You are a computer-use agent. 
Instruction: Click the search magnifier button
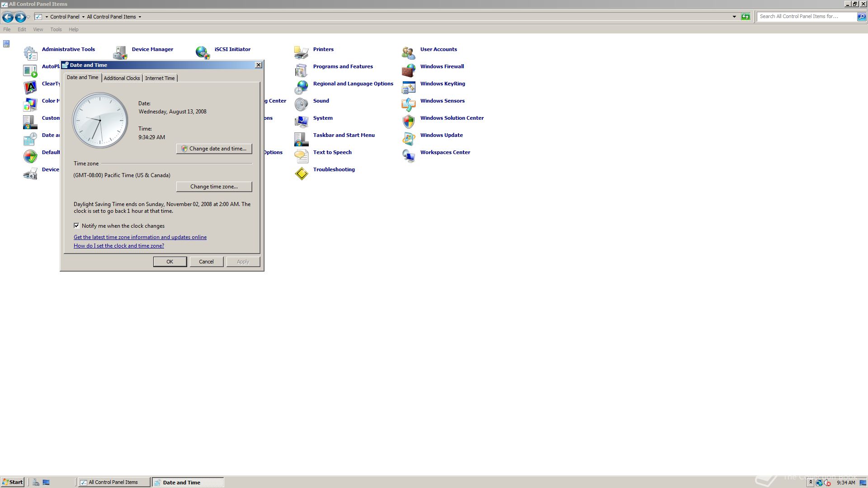pos(862,17)
